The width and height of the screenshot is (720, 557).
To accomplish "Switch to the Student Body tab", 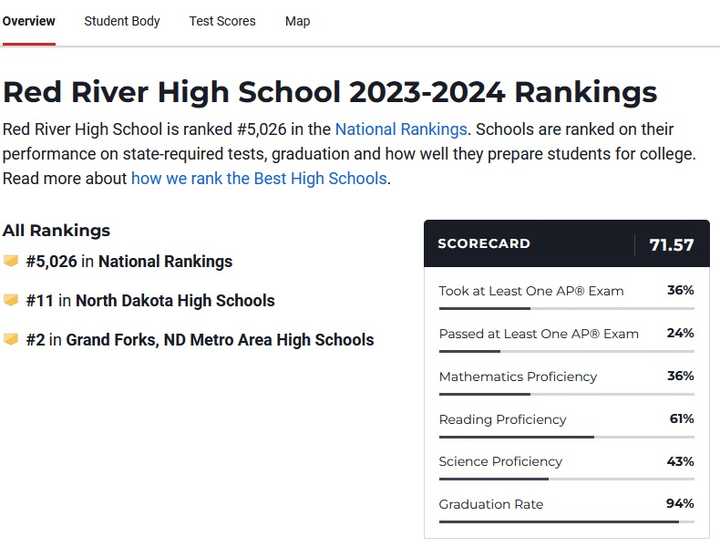I will click(122, 21).
